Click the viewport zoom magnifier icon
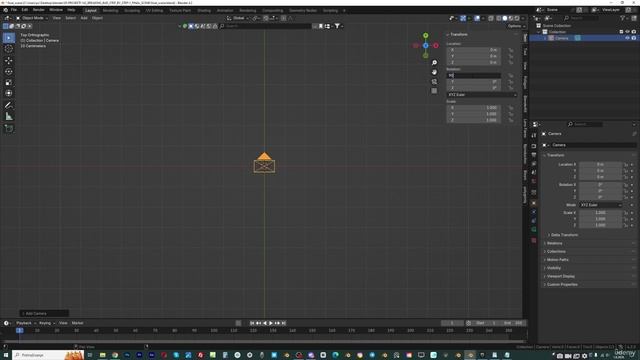Screen dimensions: 640x360 (434, 62)
